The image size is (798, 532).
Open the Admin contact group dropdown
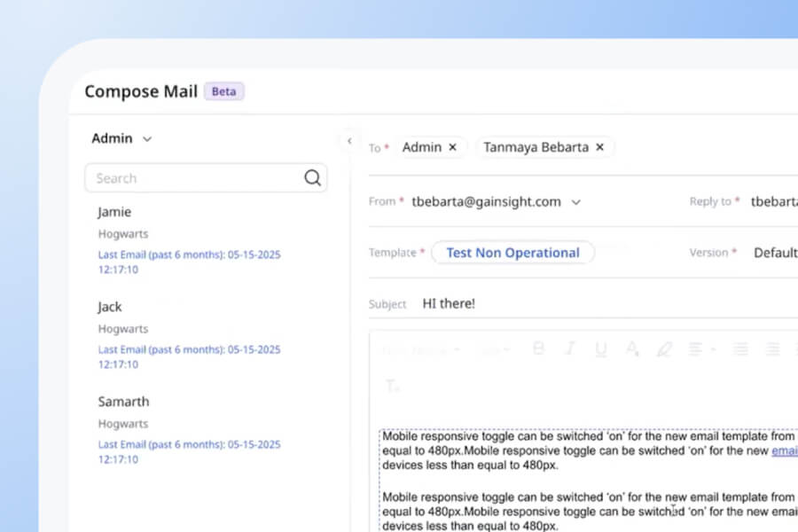point(121,138)
